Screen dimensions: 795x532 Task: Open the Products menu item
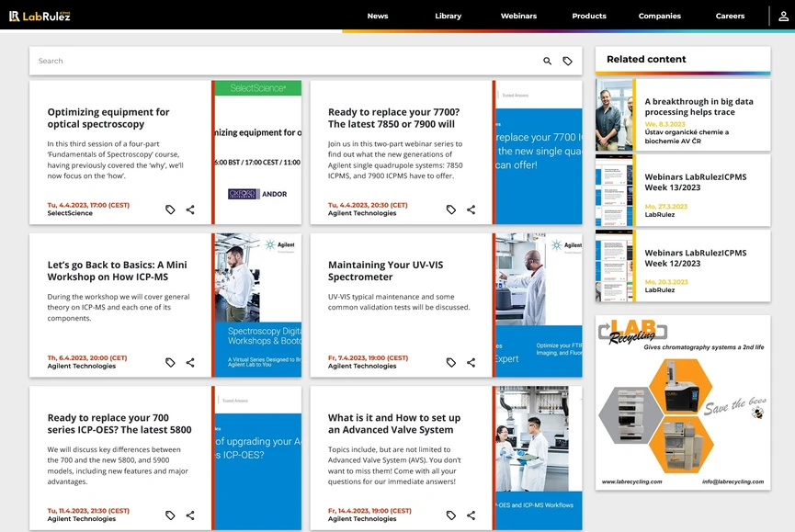(589, 17)
